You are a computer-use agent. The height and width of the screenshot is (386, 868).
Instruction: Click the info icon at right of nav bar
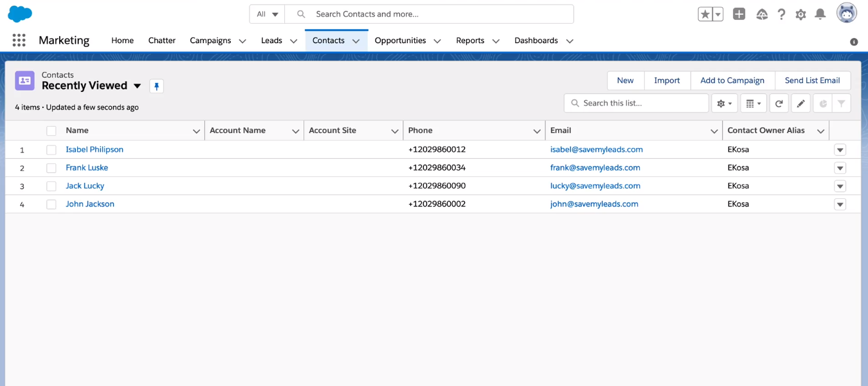pos(854,42)
